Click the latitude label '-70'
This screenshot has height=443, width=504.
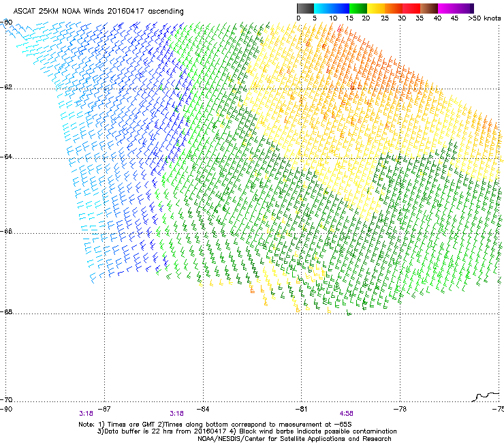[6, 400]
